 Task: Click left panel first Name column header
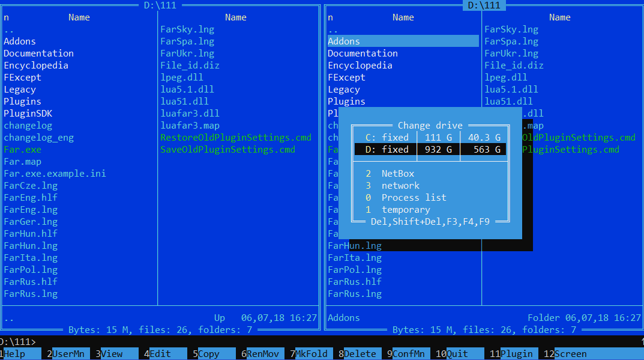point(79,17)
